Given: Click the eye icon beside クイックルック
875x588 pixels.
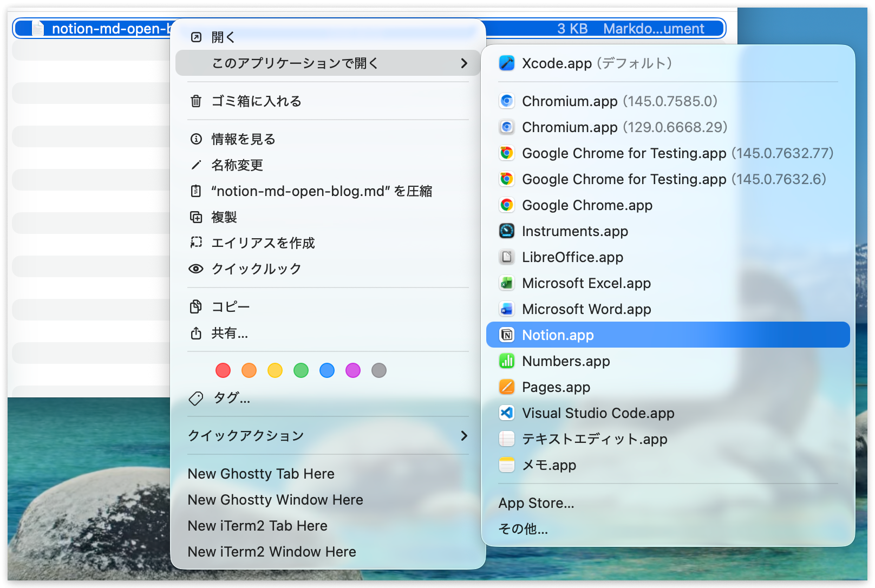Looking at the screenshot, I should point(196,269).
